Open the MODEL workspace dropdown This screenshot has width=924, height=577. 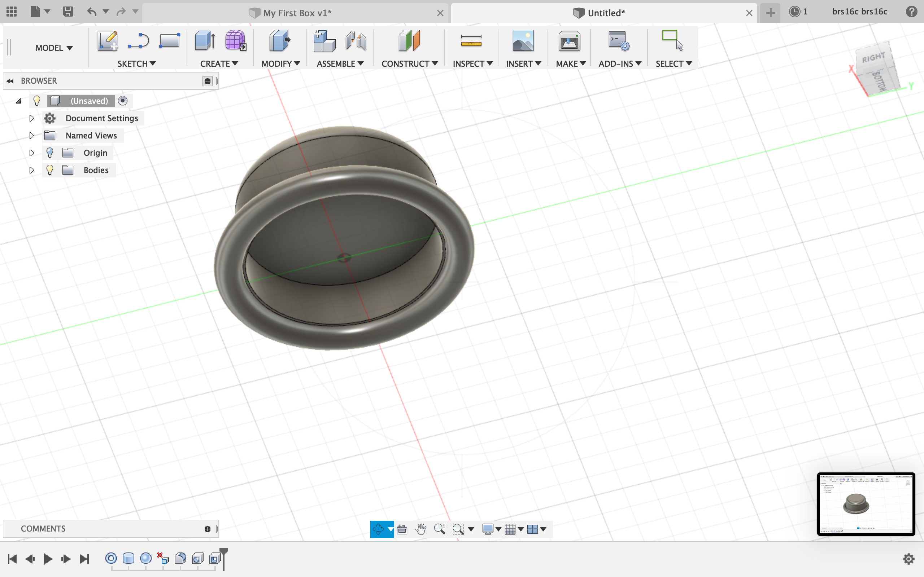click(54, 48)
